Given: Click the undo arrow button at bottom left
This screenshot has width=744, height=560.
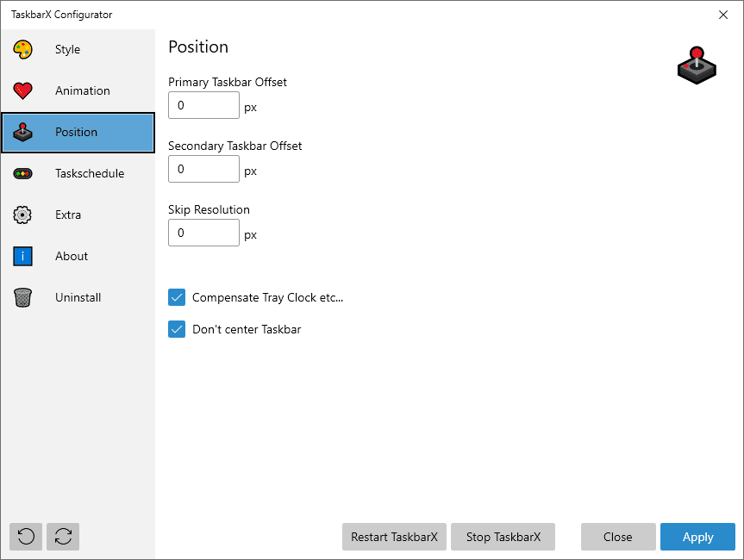Looking at the screenshot, I should pos(26,537).
